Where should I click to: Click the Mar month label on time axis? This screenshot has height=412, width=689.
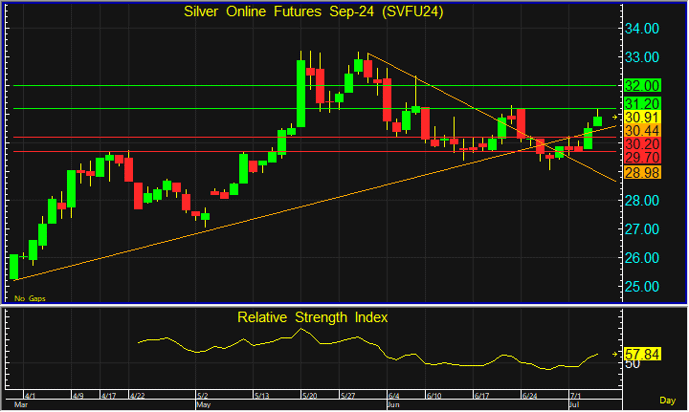[18, 406]
